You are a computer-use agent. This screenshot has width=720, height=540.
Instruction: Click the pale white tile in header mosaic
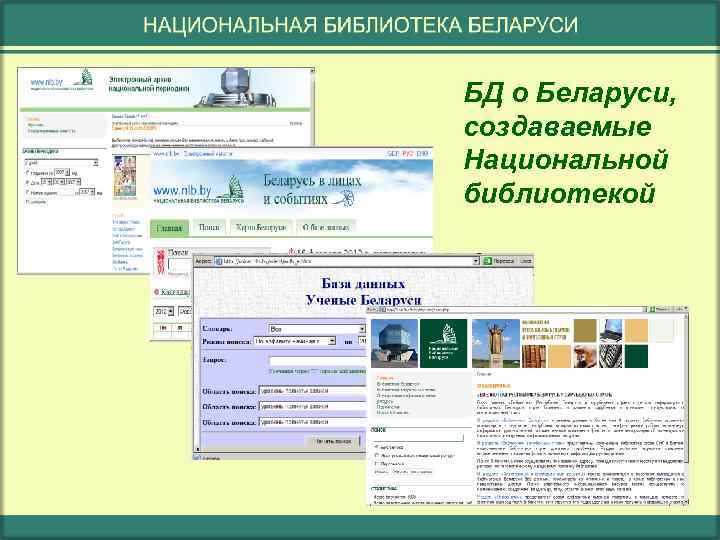(662, 331)
